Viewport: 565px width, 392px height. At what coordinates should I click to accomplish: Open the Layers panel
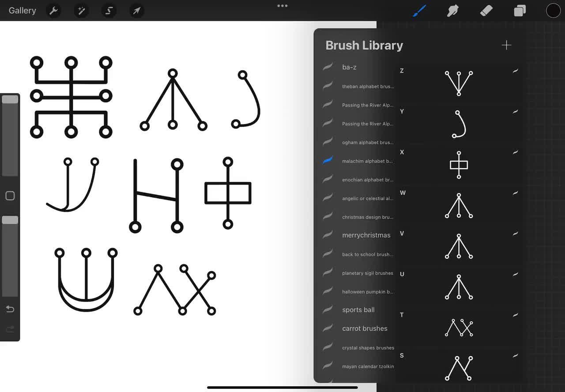tap(520, 10)
